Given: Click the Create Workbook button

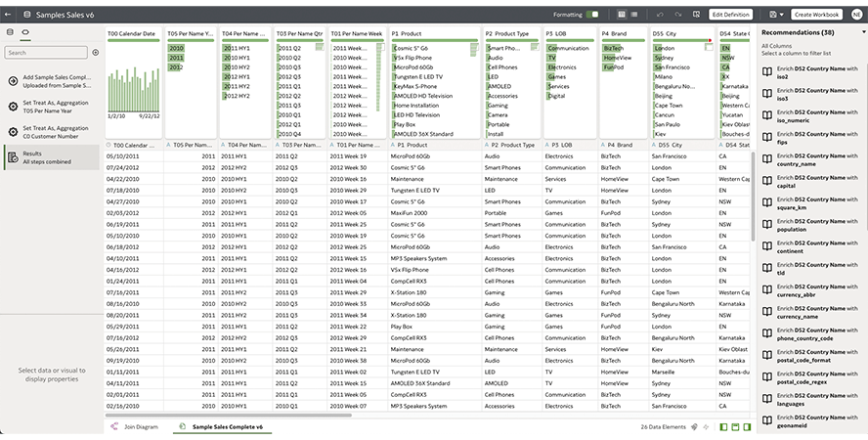Looking at the screenshot, I should (x=816, y=15).
